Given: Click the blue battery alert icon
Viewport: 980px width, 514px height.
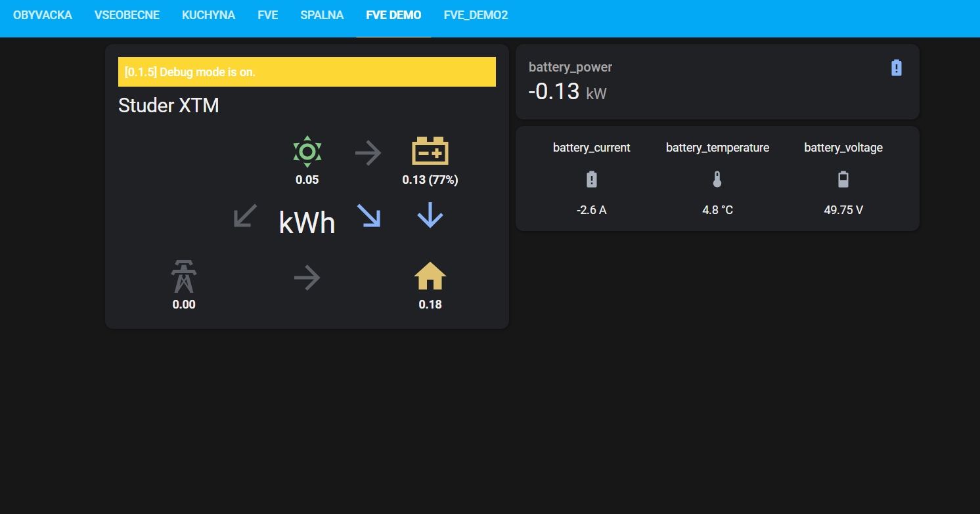Looking at the screenshot, I should click(x=897, y=68).
